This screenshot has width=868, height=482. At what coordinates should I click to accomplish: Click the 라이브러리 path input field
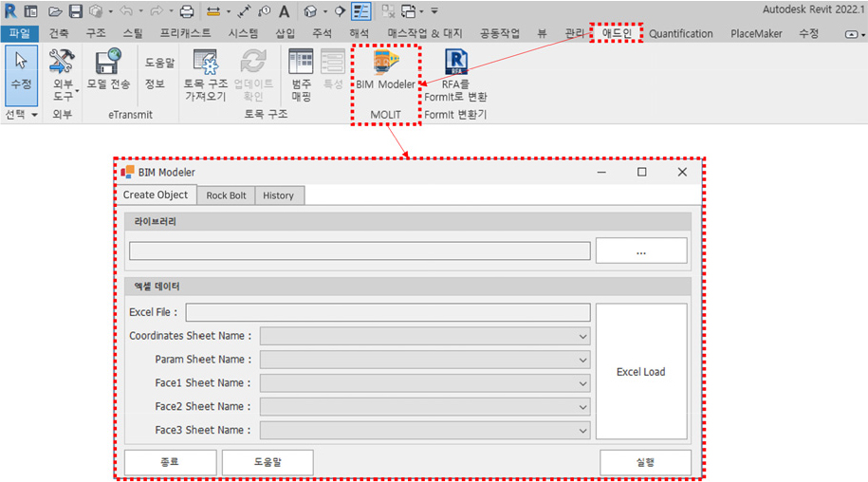pyautogui.click(x=360, y=250)
